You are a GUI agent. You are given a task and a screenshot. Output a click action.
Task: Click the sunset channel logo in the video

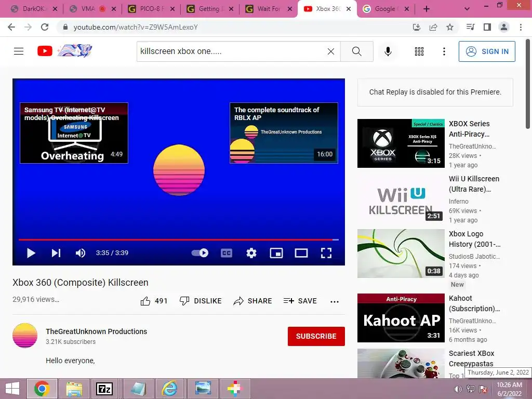179,170
